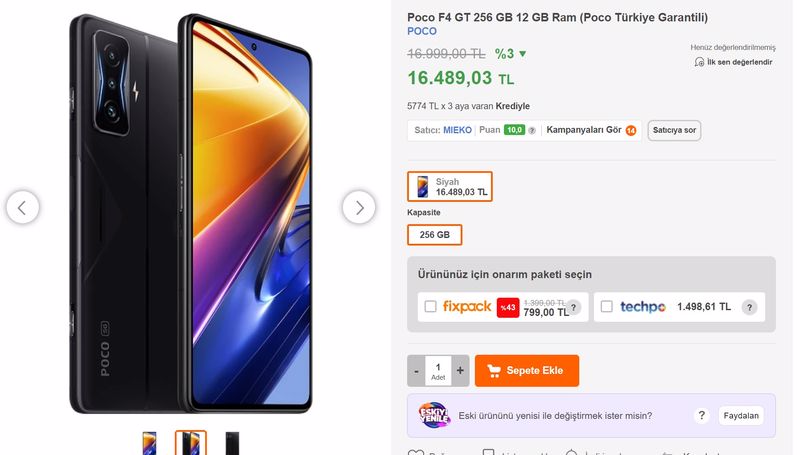Viewport: 800px width, 455px height.
Task: Select the 256 GB capacity option
Action: 435,235
